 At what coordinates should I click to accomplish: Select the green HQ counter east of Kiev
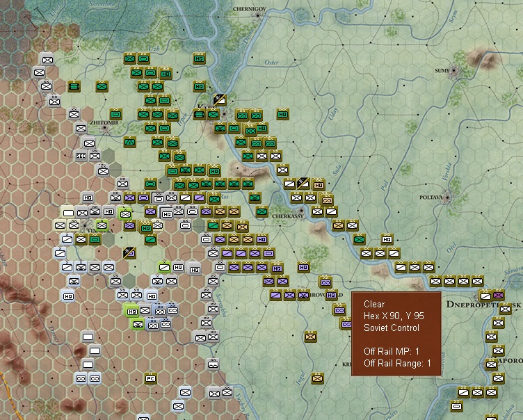coord(282,115)
